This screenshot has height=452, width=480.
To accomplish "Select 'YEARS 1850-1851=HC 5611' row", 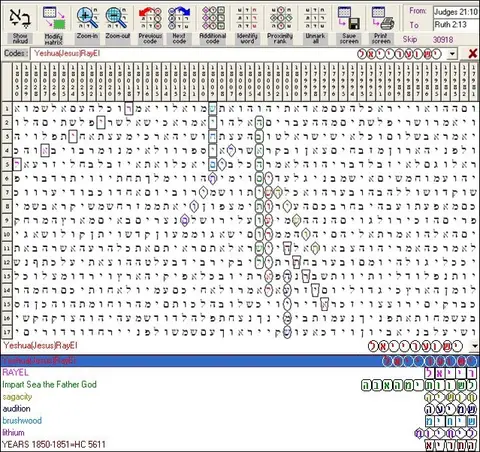I will [x=240, y=445].
